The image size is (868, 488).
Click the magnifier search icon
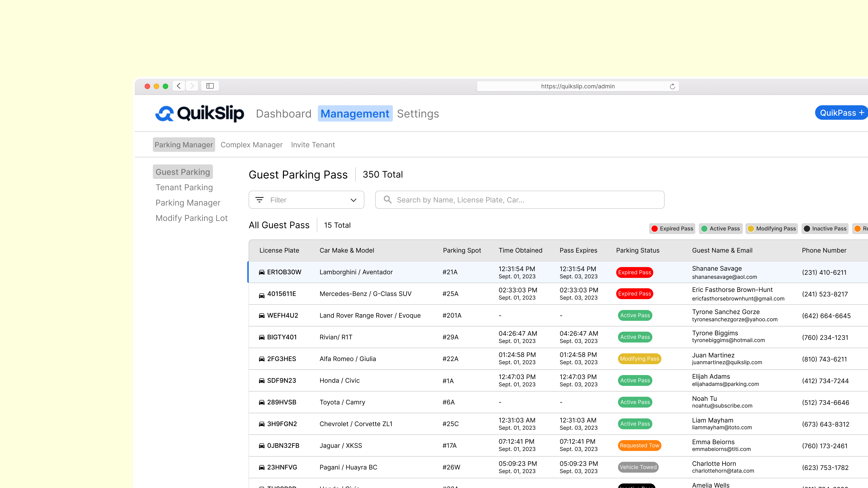[387, 200]
